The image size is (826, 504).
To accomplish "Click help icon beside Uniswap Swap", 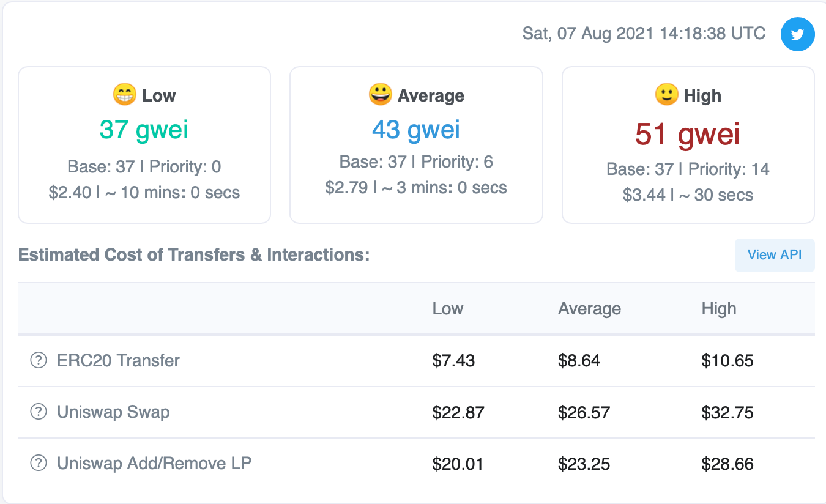I will [39, 412].
